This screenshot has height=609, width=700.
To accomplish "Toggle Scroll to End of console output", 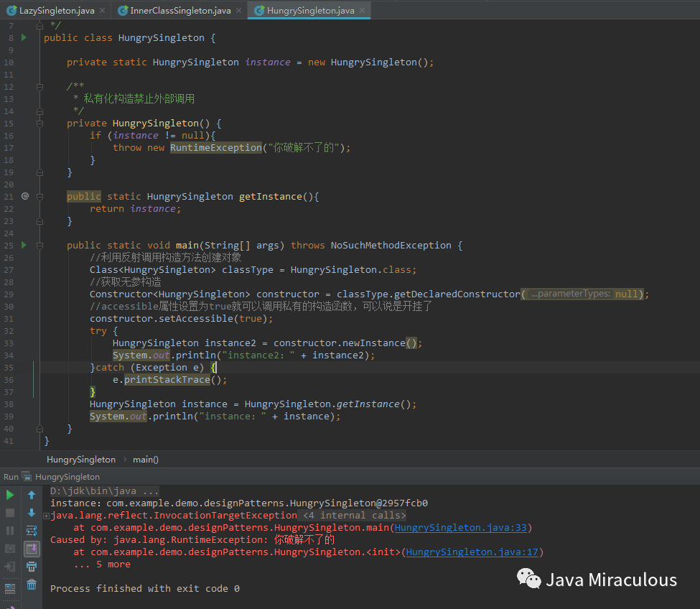I will (32, 549).
